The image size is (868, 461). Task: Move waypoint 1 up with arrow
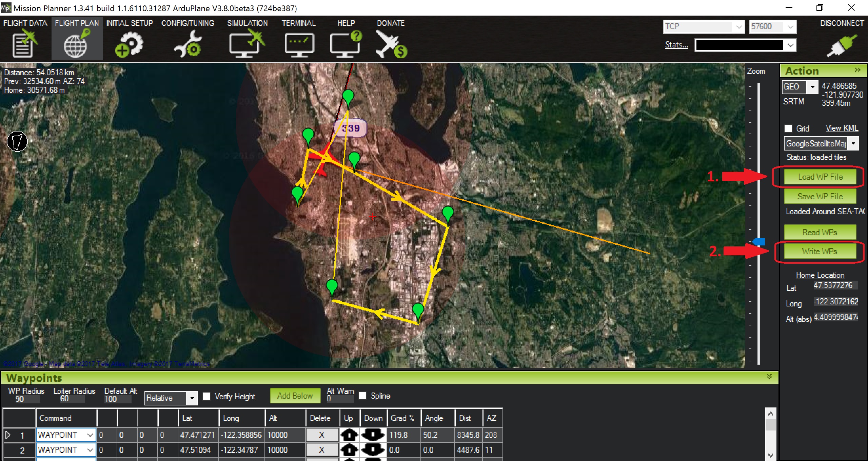pyautogui.click(x=349, y=435)
